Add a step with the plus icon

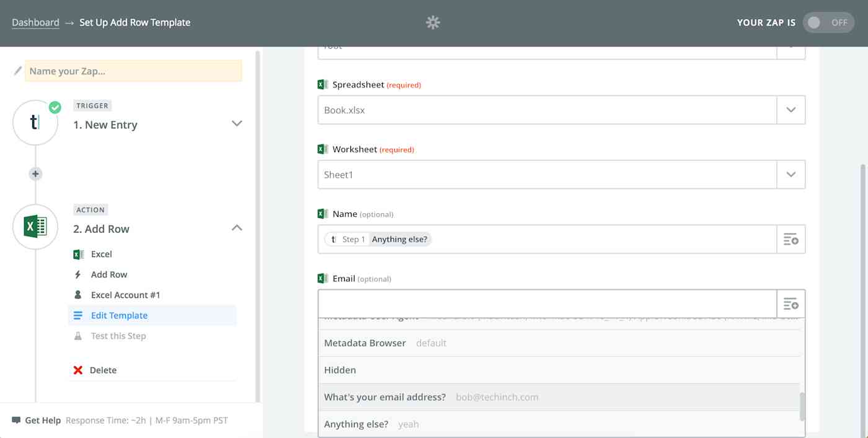click(x=35, y=174)
